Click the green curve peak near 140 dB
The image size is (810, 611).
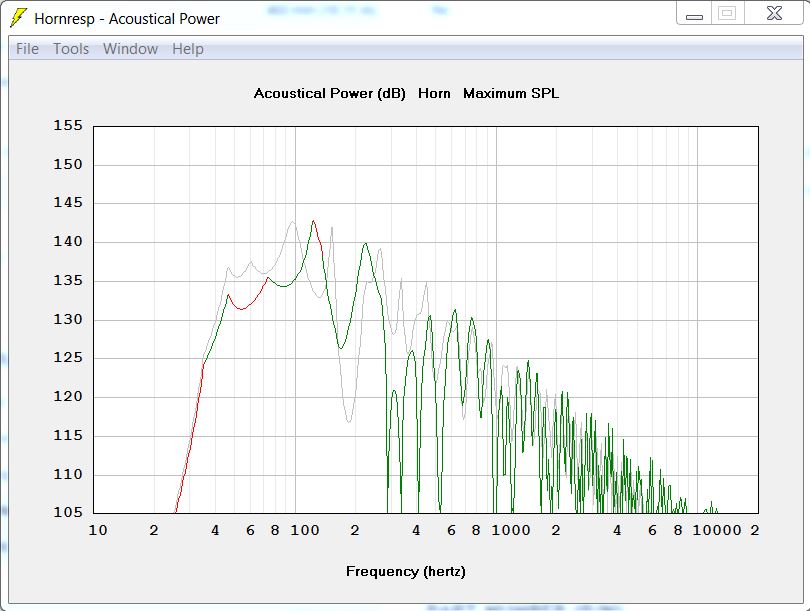tap(366, 244)
